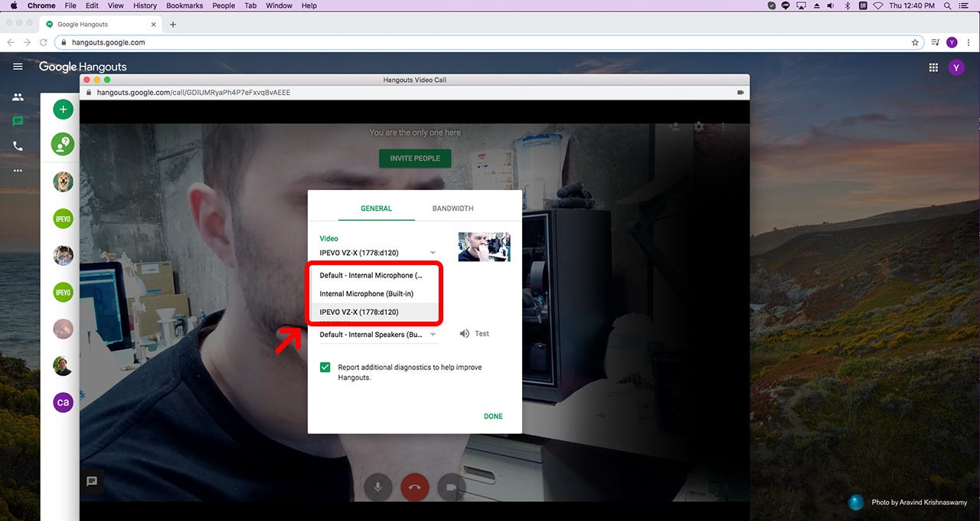
Task: Reload the Hangouts page
Action: click(44, 43)
